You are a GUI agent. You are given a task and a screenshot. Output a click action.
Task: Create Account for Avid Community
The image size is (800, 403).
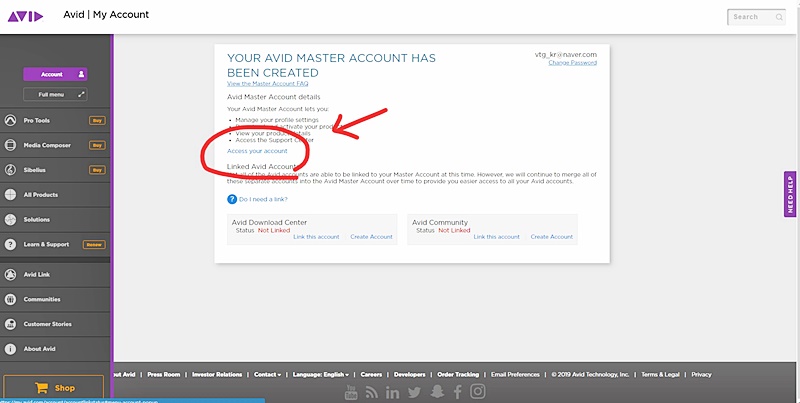coord(552,237)
